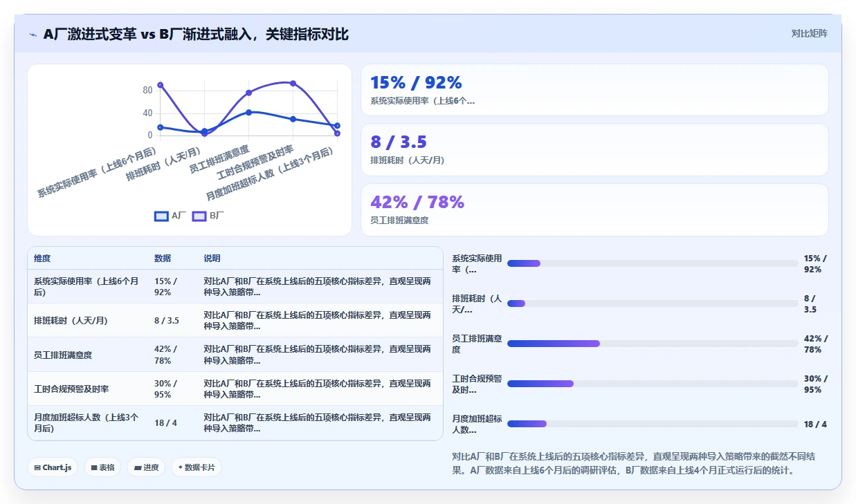Screen dimensions: 856x504
Task: Click the 系统实际使用率 progress bar
Action: [x=653, y=263]
